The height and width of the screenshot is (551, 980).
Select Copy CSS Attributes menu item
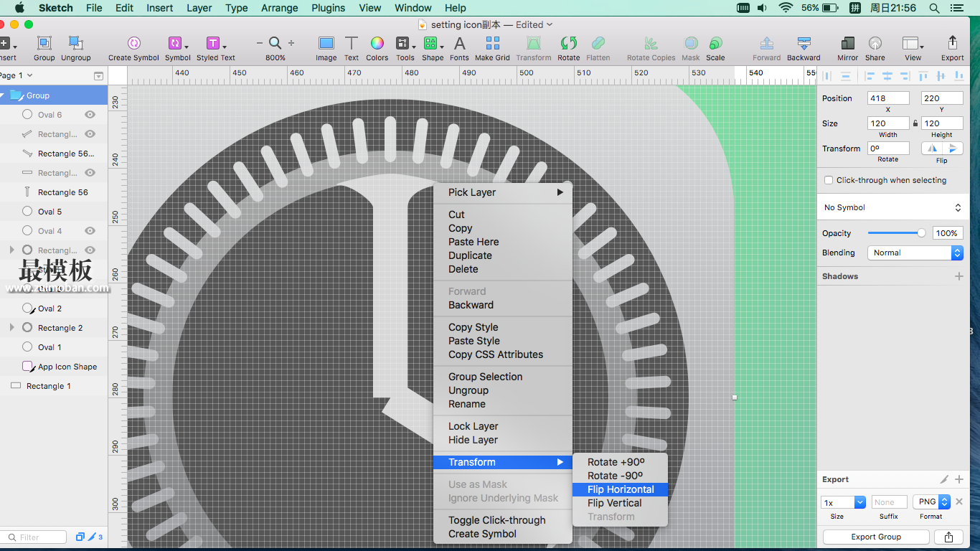tap(503, 354)
